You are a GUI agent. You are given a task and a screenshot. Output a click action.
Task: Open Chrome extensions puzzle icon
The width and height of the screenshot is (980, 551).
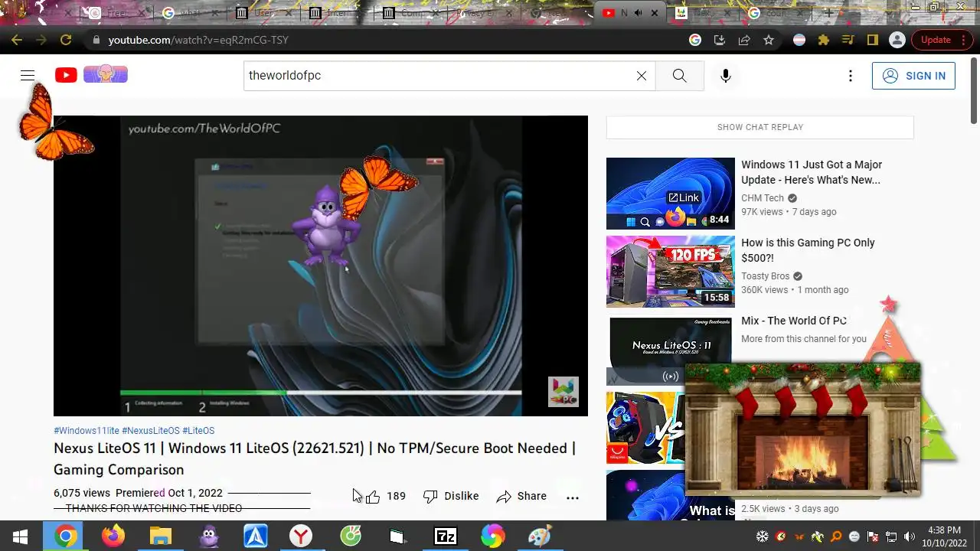[x=824, y=40]
